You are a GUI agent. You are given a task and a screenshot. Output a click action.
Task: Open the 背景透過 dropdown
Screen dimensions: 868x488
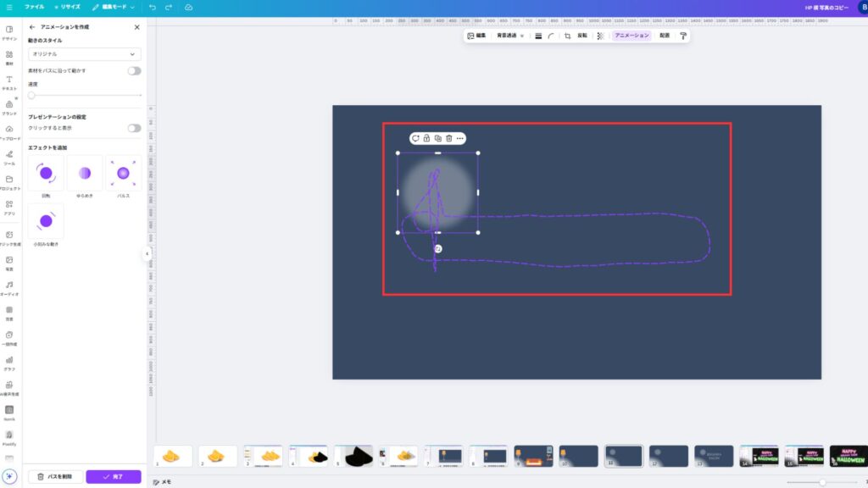pos(510,36)
